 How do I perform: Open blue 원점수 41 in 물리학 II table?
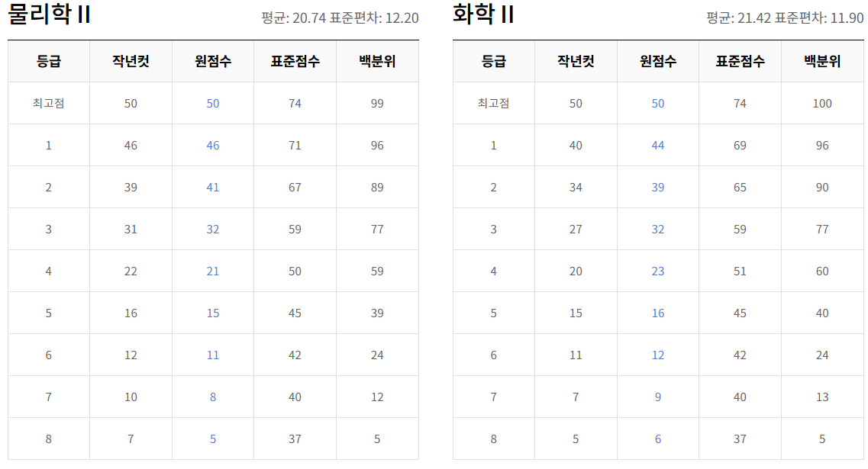pos(213,188)
